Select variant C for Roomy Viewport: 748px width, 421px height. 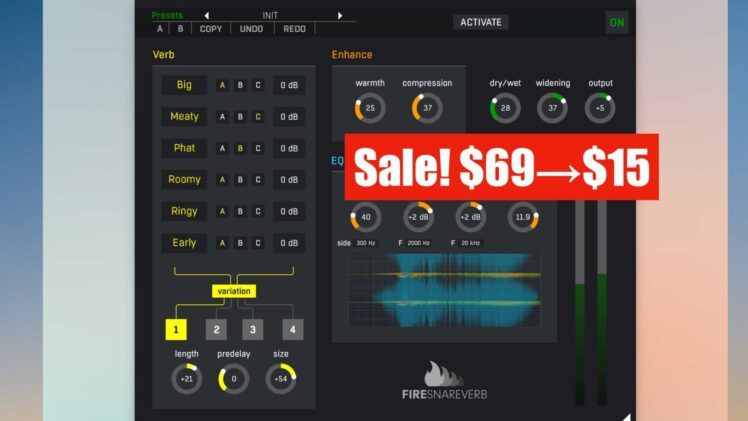coord(258,180)
